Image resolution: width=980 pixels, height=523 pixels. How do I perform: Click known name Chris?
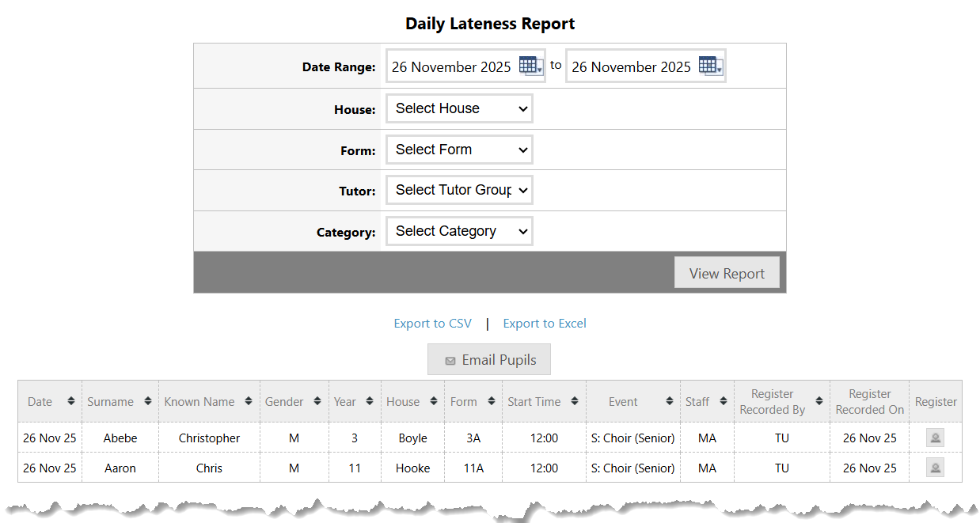[x=209, y=468]
